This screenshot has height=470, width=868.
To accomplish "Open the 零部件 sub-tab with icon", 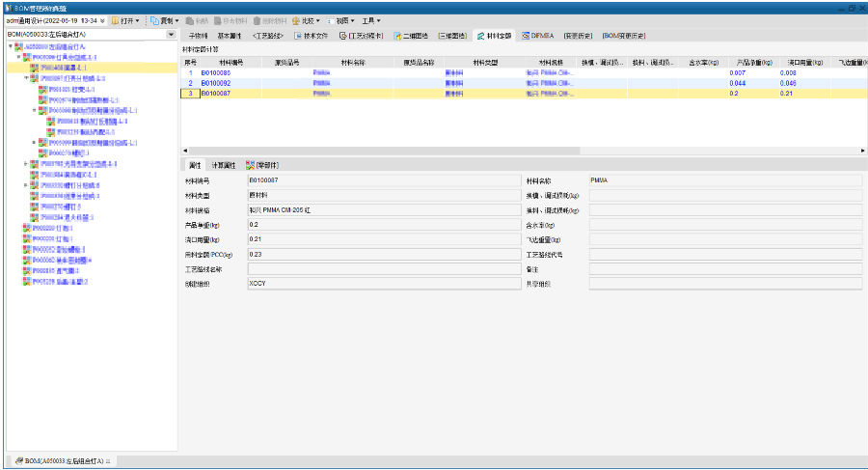I will pyautogui.click(x=263, y=165).
